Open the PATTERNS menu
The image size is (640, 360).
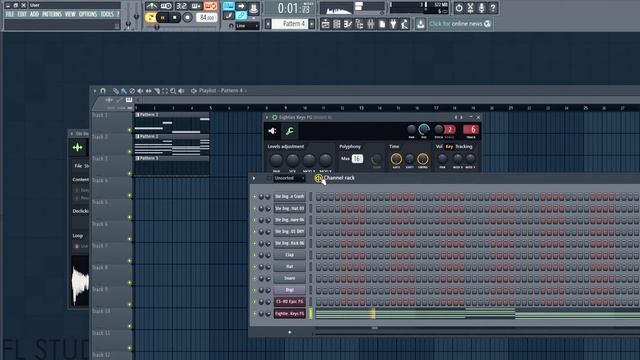coord(52,14)
